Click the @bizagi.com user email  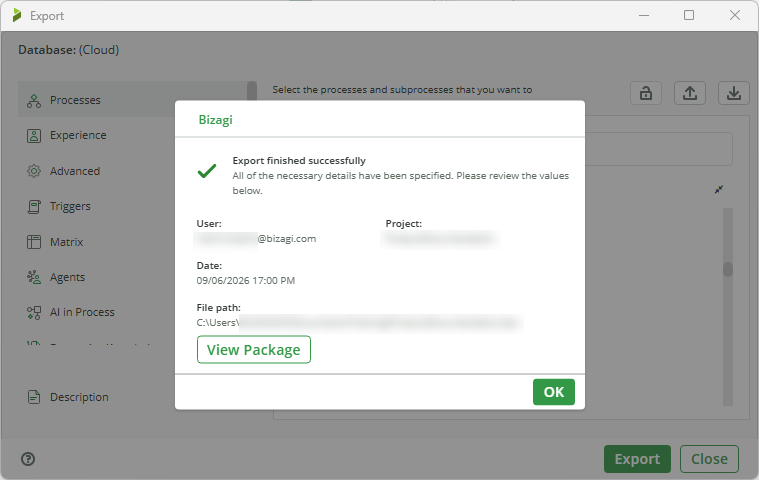(x=287, y=239)
